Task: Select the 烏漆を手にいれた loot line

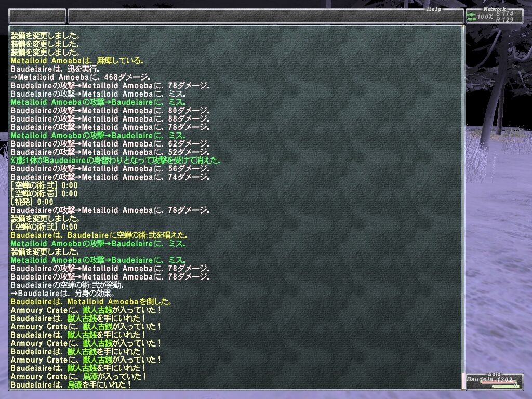Action: (70, 385)
